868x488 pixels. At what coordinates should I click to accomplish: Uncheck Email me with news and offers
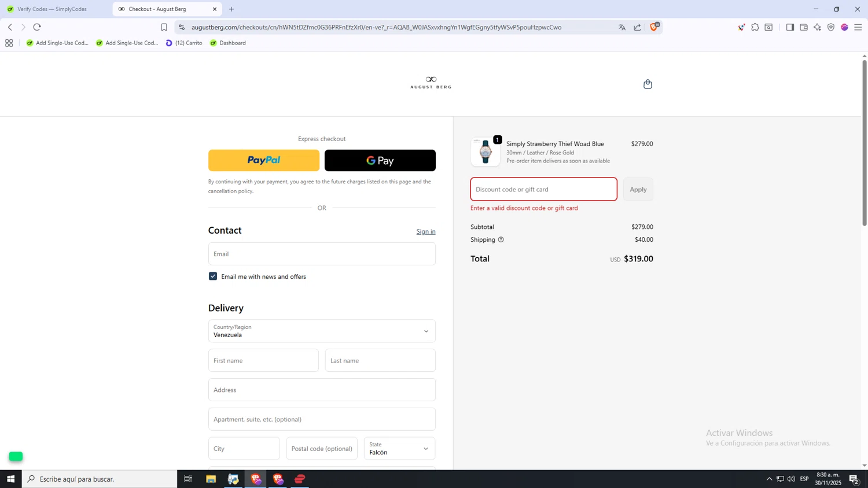[213, 276]
